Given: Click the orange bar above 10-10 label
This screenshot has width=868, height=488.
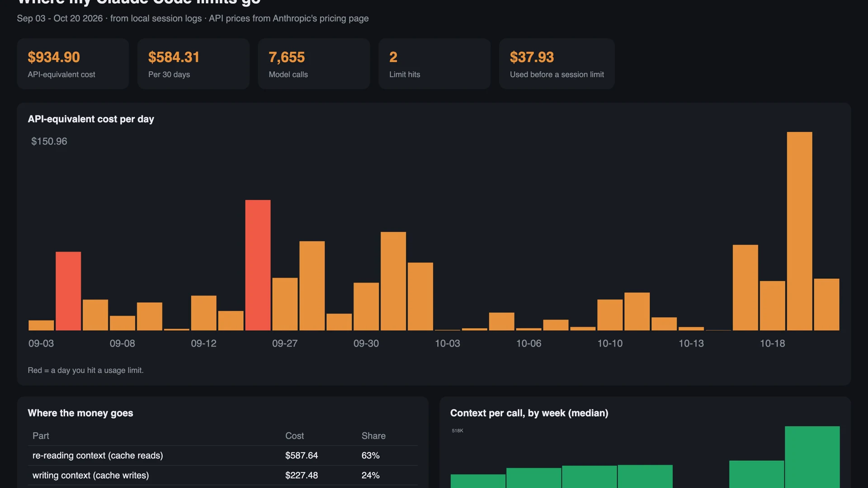Looking at the screenshot, I should [610, 315].
